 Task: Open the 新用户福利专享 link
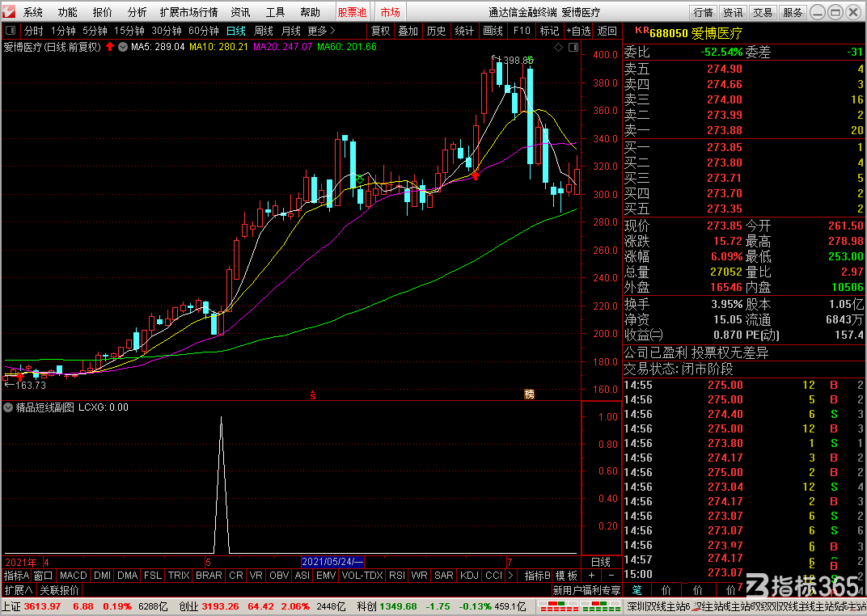(586, 590)
